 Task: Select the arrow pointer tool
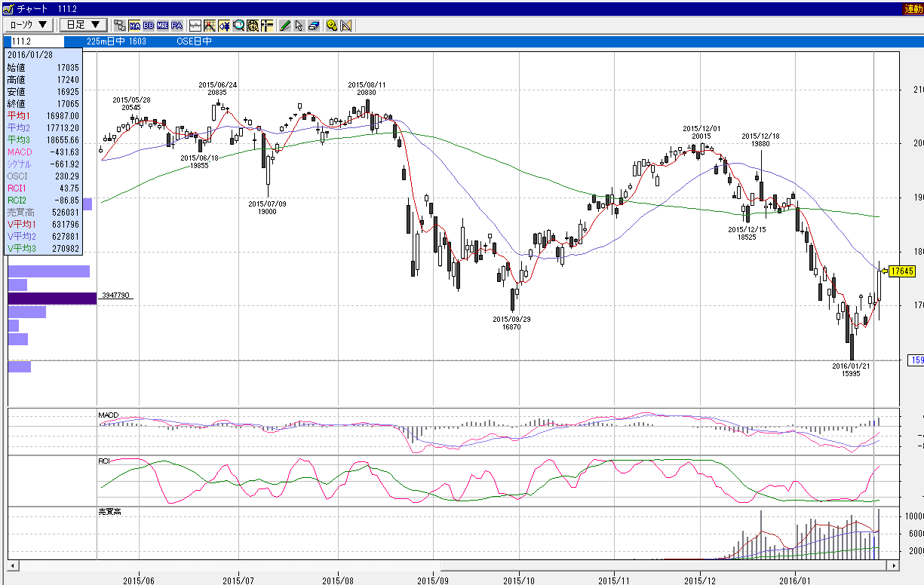coord(299,25)
